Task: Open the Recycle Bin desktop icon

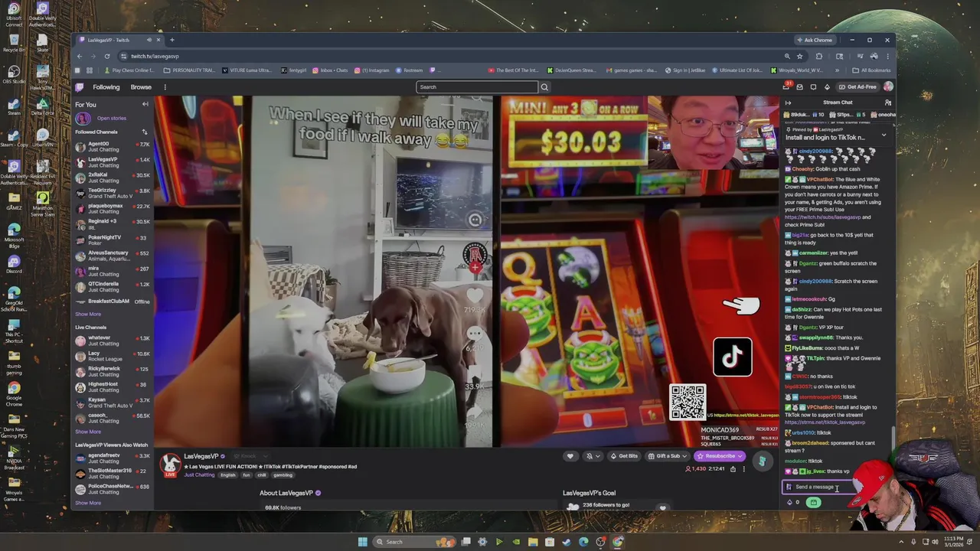Action: pyautogui.click(x=14, y=43)
